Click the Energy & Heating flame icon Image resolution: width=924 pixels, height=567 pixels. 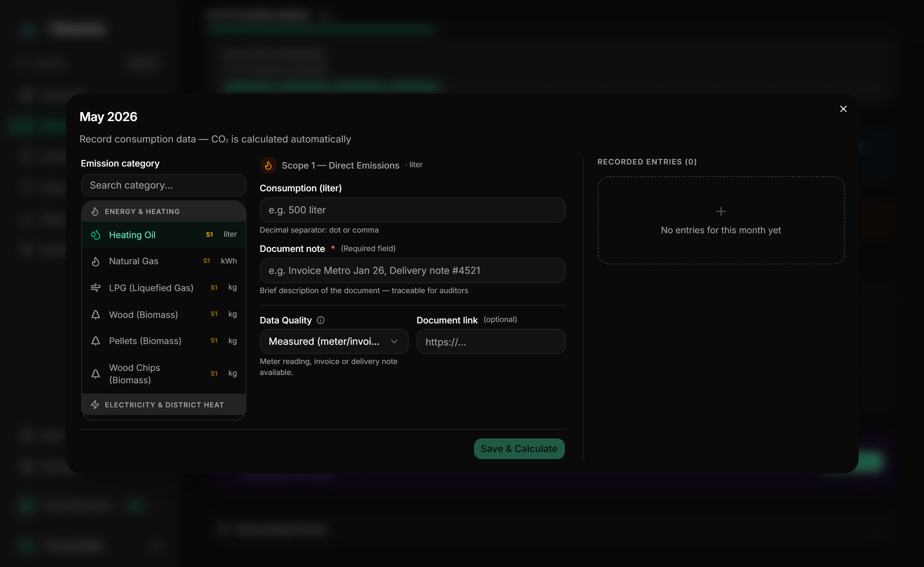click(x=95, y=212)
